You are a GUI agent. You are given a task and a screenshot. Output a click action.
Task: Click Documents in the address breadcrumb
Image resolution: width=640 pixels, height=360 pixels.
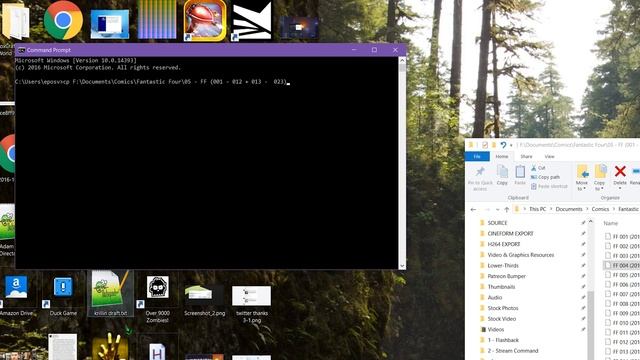point(569,209)
